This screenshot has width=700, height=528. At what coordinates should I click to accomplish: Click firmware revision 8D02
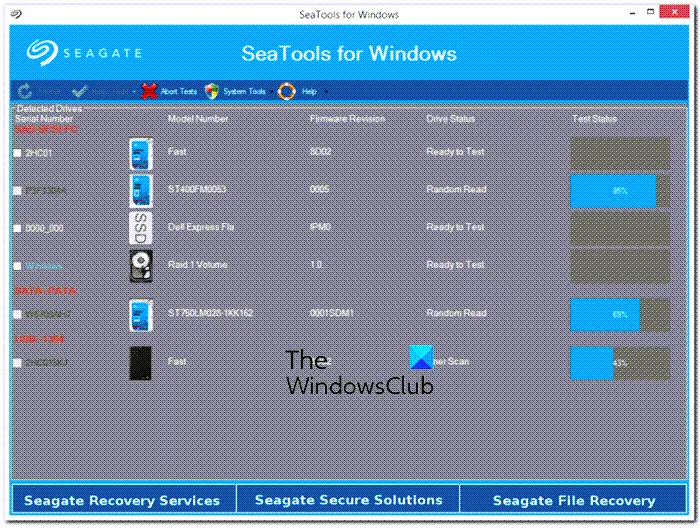pos(321,151)
